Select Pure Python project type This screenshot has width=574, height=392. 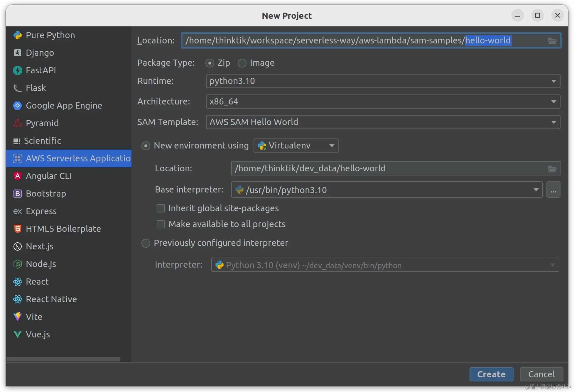pos(50,35)
